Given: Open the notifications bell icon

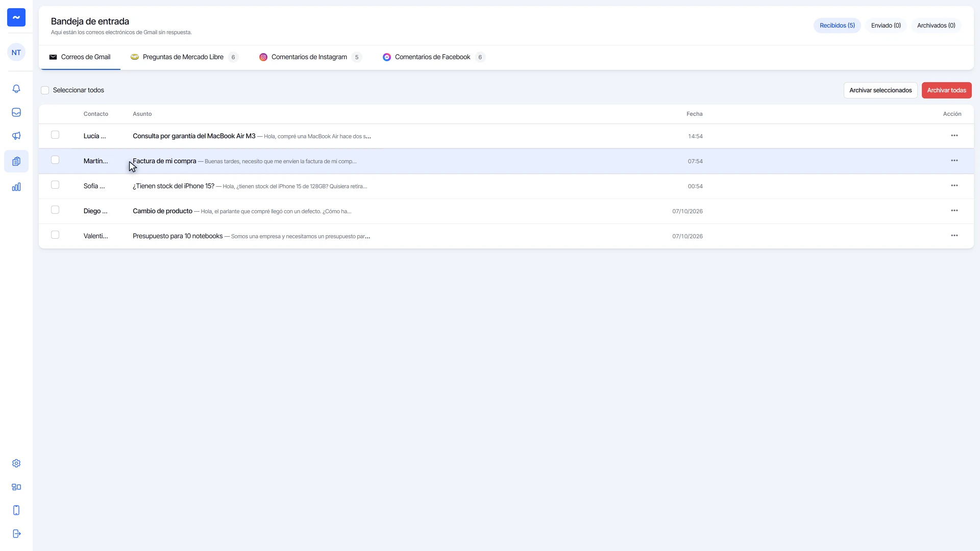Looking at the screenshot, I should point(16,89).
